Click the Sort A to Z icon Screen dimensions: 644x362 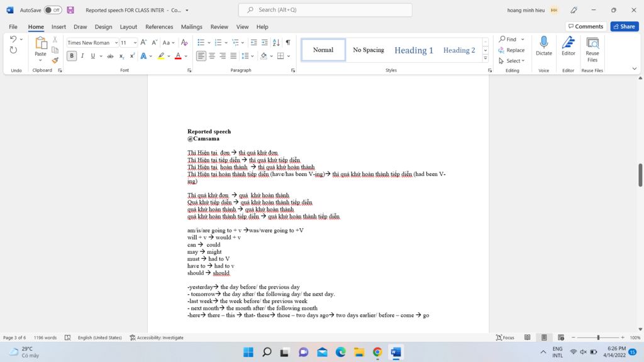click(277, 42)
